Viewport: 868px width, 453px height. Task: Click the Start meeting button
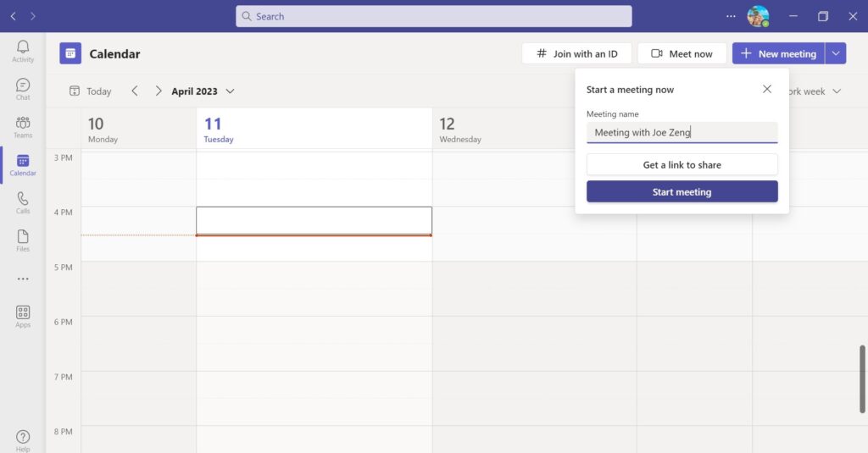coord(682,192)
